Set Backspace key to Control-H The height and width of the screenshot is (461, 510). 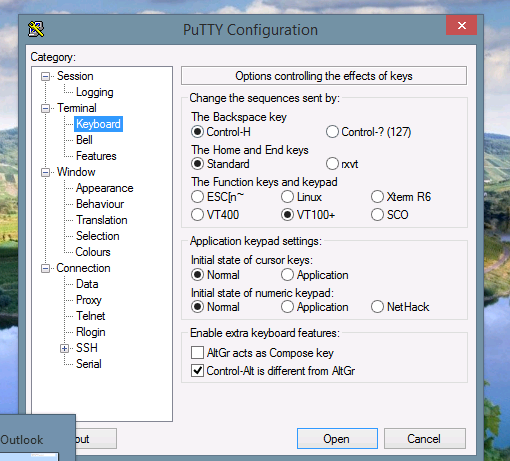(x=197, y=132)
